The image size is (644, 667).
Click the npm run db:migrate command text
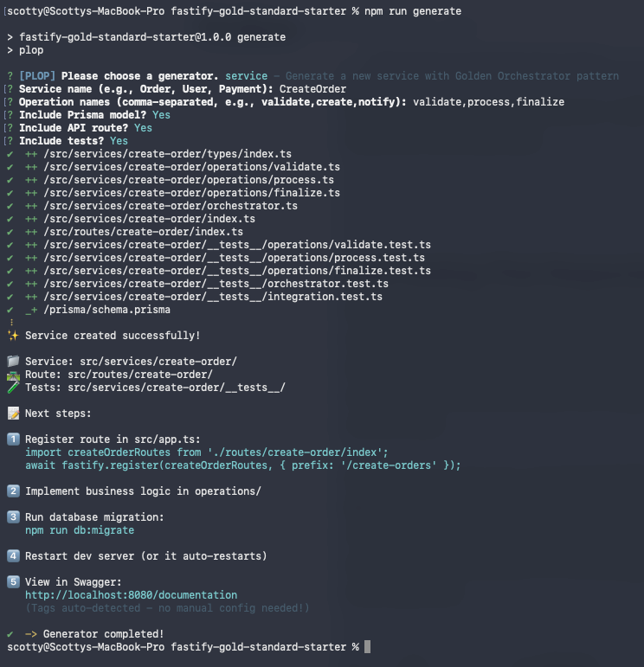tap(80, 530)
